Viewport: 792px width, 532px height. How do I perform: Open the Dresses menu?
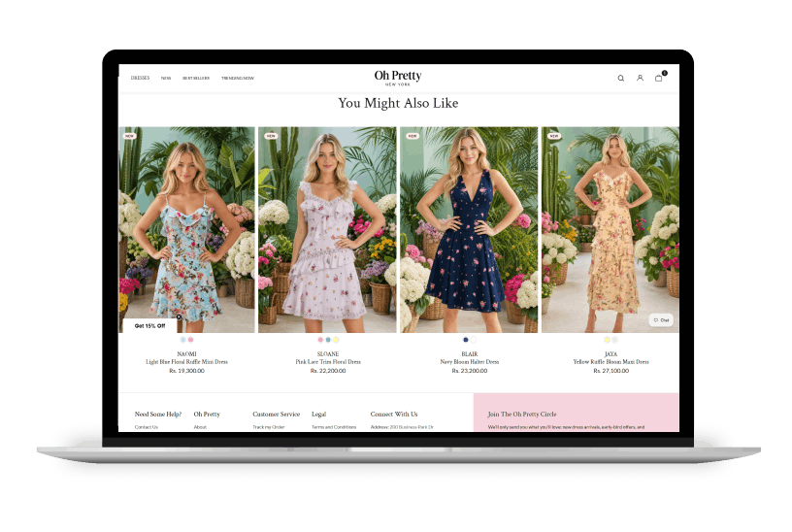click(141, 79)
